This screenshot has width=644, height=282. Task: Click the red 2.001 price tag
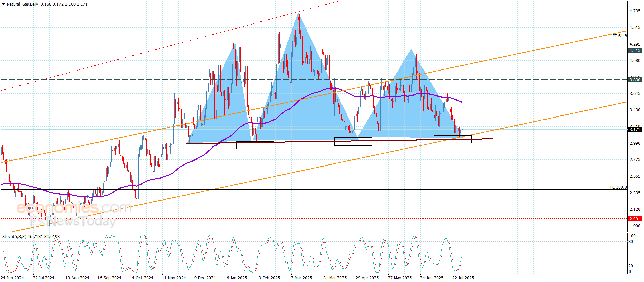tap(635, 219)
